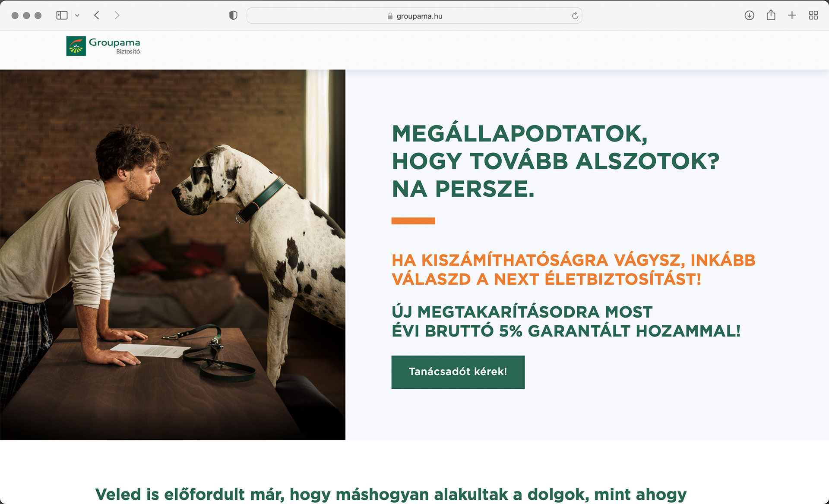Go back with the back arrow
The height and width of the screenshot is (504, 829).
click(97, 16)
